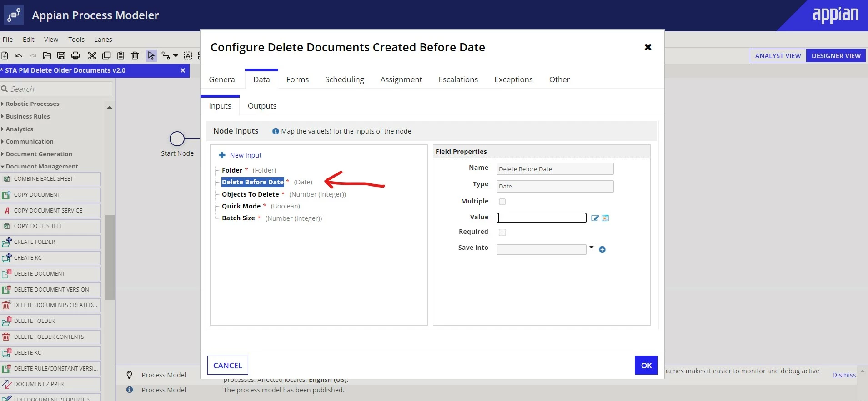Click the New process model toolbar icon
868x401 pixels.
[x=5, y=56]
